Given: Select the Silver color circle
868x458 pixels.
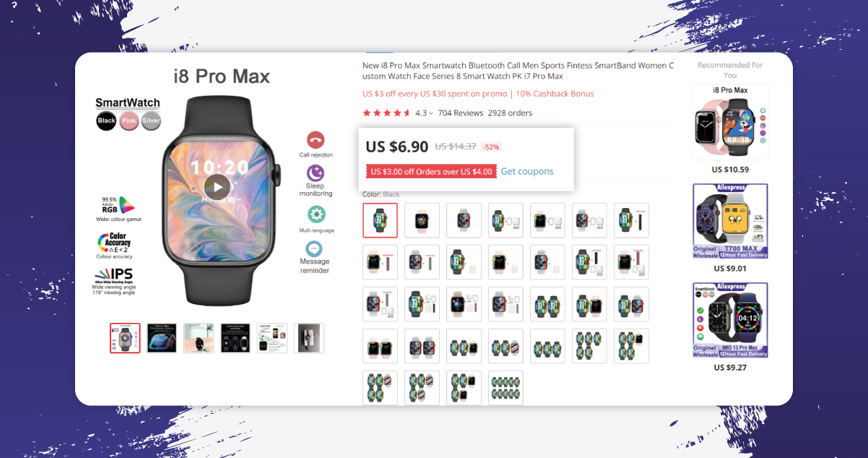Looking at the screenshot, I should [151, 121].
